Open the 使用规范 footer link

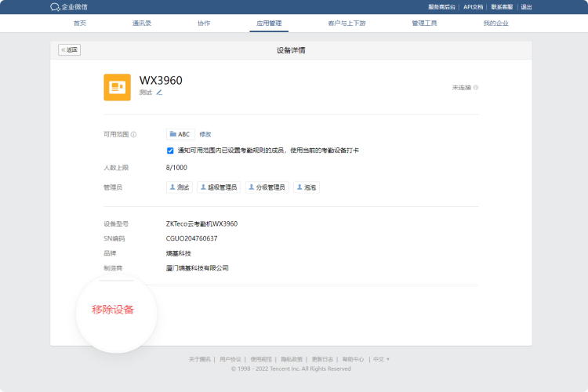click(x=261, y=359)
